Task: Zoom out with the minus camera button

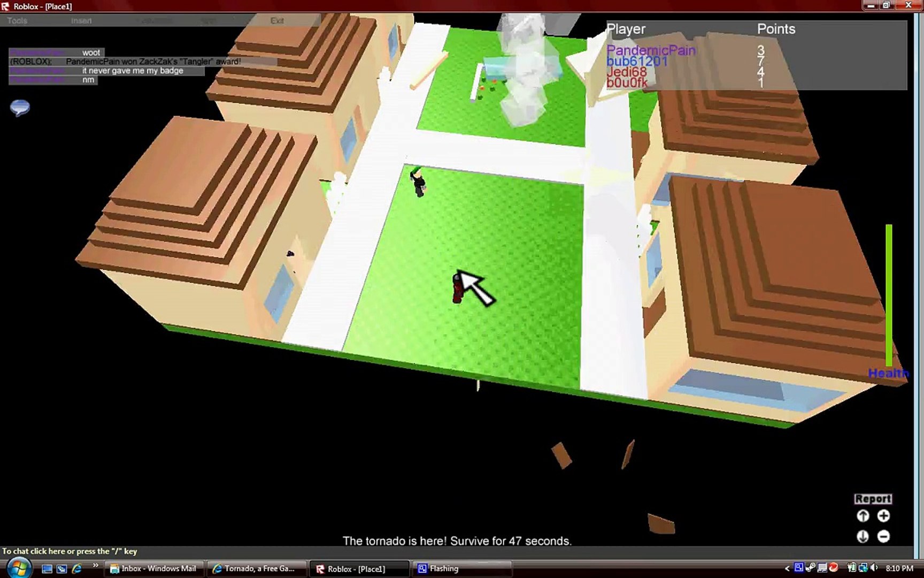Action: [883, 536]
